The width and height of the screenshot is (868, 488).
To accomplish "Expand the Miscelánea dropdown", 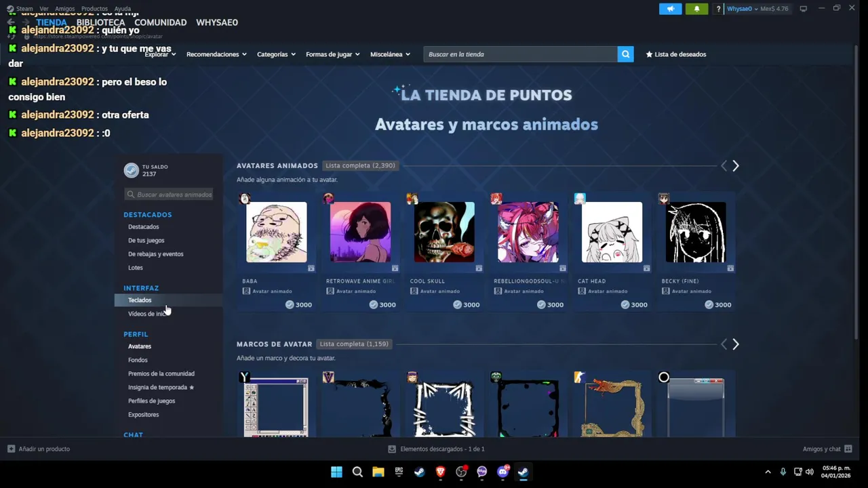I will (390, 54).
